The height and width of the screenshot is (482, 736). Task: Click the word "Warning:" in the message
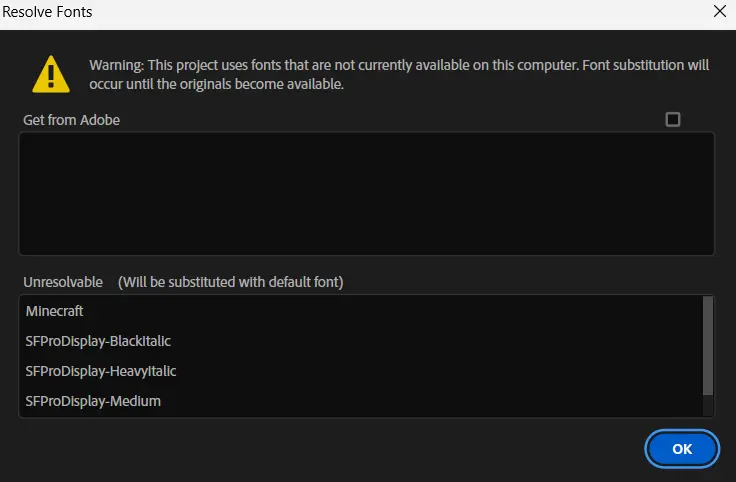[x=116, y=65]
